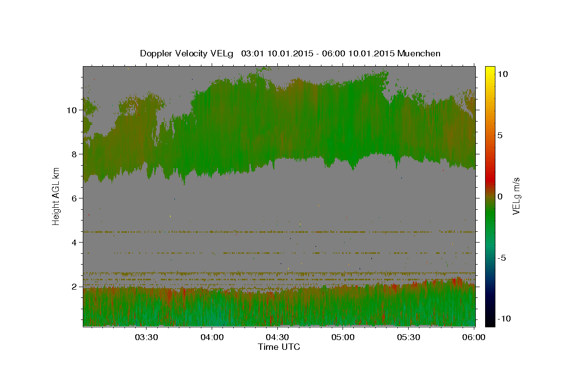This screenshot has height=392, width=588.
Task: Click the '06:00 10.01.2015' end time in title
Action: [x=357, y=53]
